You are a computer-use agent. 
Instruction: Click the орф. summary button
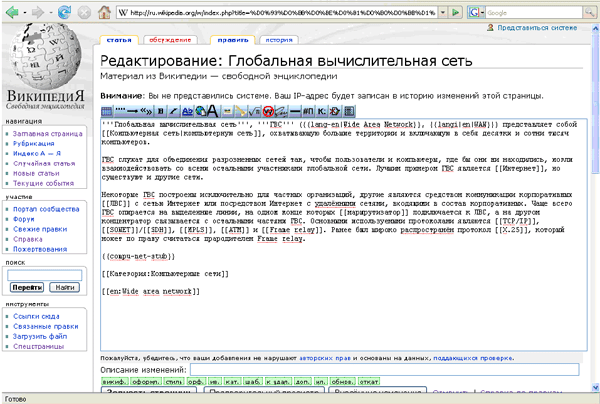pos(196,381)
